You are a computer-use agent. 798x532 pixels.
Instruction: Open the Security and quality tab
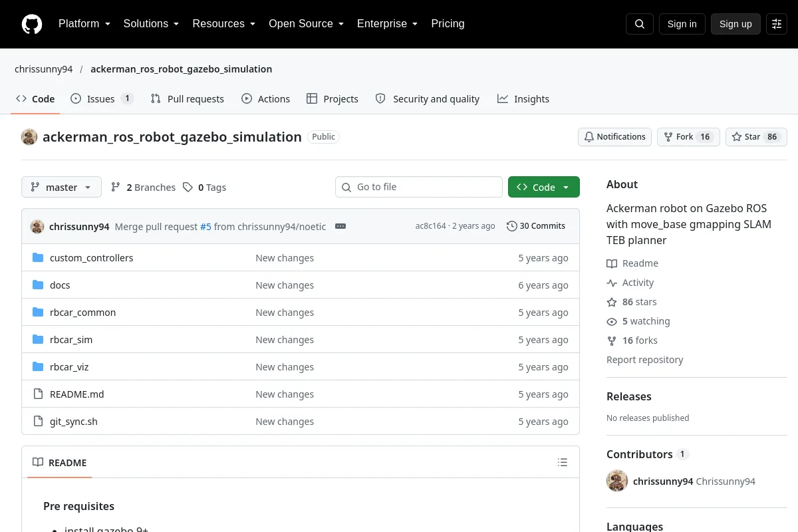pyautogui.click(x=428, y=98)
